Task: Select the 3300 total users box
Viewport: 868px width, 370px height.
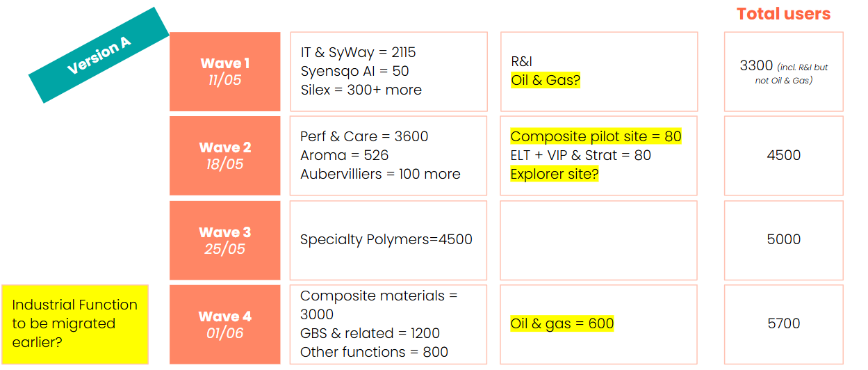Action: 783,72
